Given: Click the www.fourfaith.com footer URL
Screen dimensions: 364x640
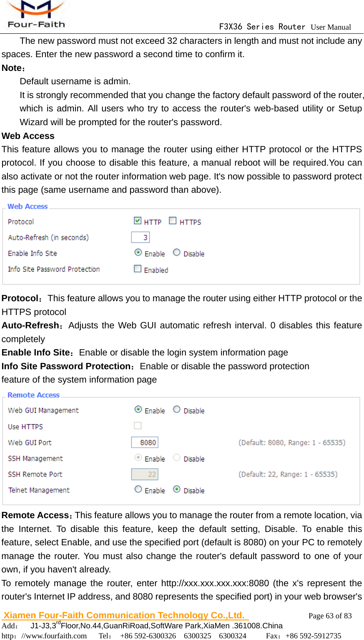Looking at the screenshot, I should tap(54, 636).
